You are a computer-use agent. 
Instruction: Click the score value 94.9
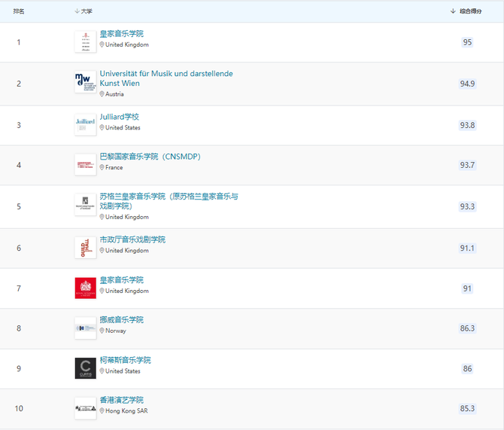[x=467, y=84]
